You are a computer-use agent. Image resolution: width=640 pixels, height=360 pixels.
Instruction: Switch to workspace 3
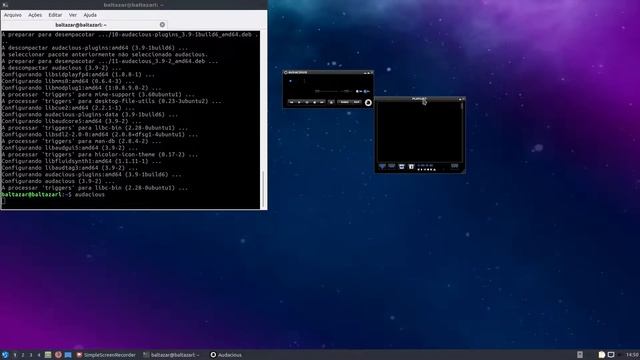pos(31,355)
